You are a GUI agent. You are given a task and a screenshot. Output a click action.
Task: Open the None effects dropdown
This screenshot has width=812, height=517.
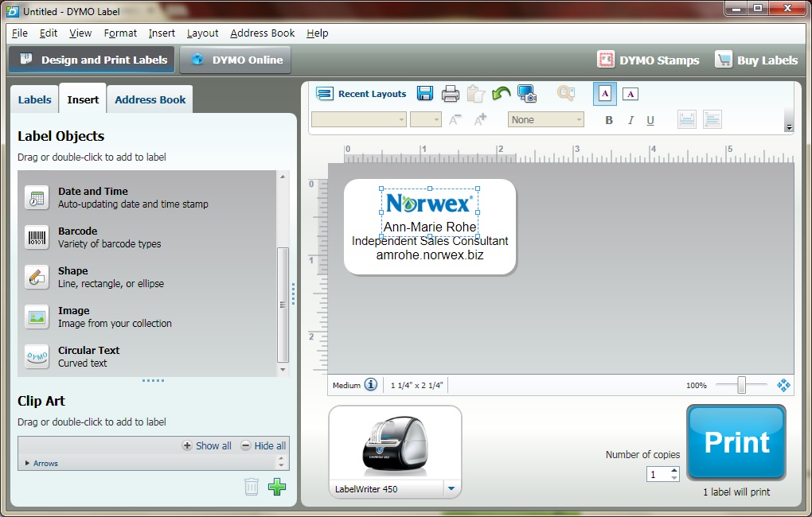[546, 119]
